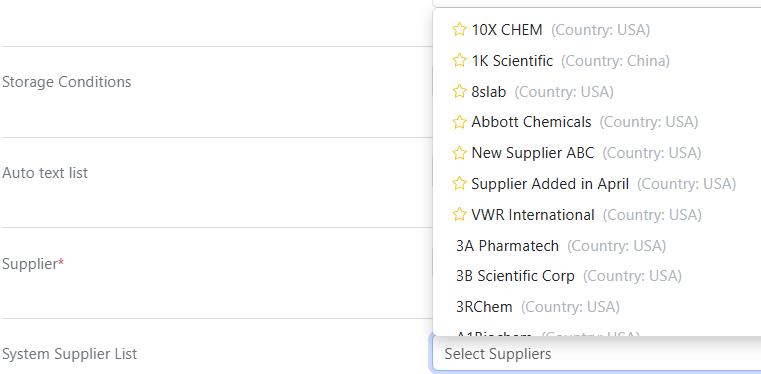Choose Supplier Added in April entry

(597, 184)
